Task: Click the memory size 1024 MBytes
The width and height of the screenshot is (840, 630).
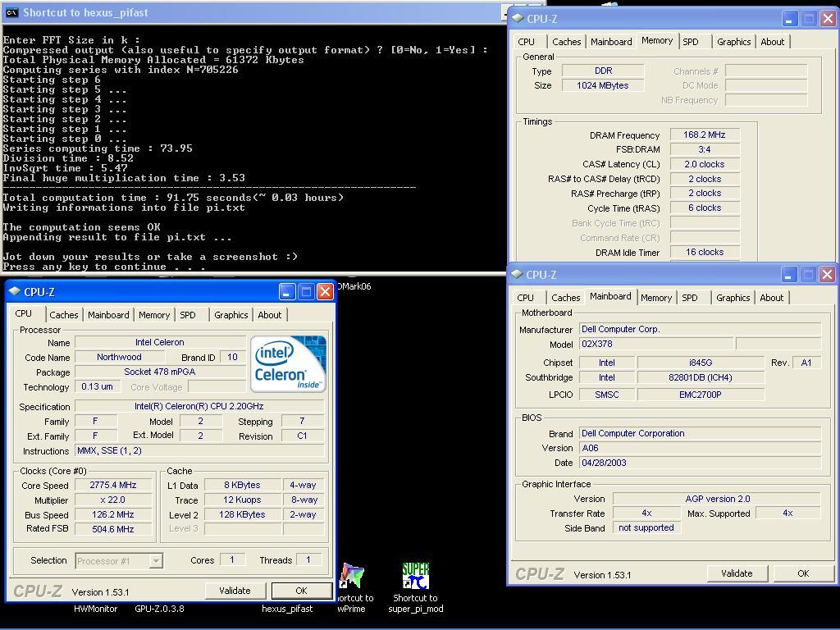Action: tap(603, 85)
